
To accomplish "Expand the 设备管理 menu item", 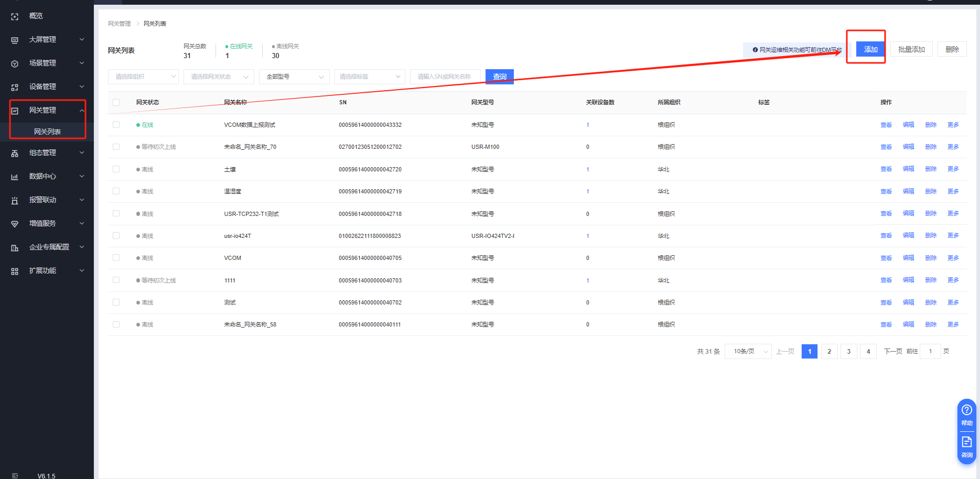I will coord(47,86).
